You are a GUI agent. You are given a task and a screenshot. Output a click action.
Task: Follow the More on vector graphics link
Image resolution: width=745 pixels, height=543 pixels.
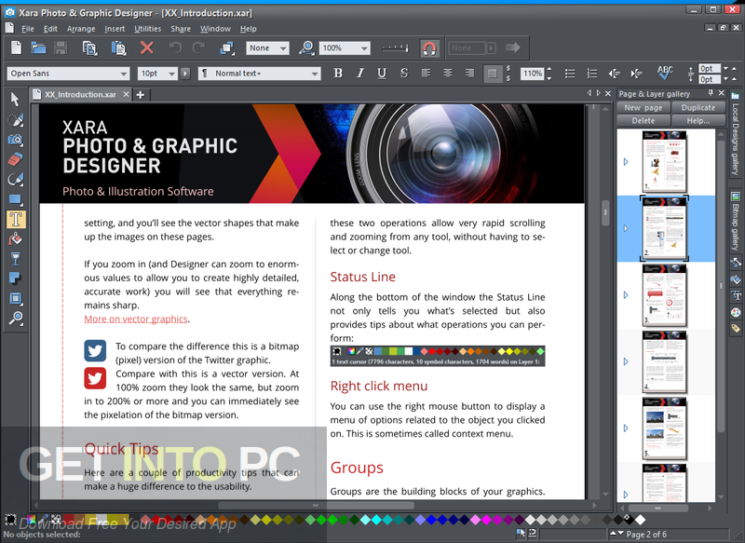click(x=135, y=319)
